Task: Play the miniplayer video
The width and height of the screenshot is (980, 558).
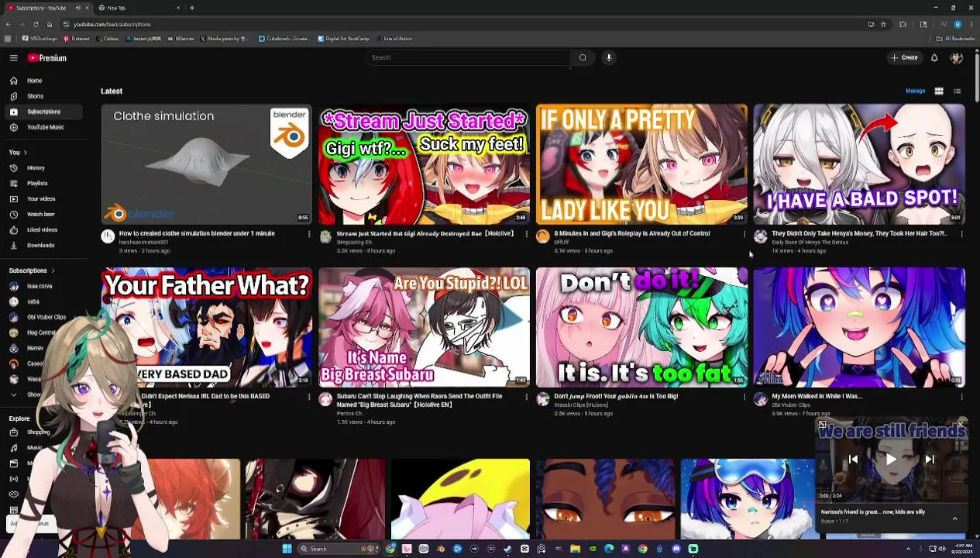Action: (891, 459)
